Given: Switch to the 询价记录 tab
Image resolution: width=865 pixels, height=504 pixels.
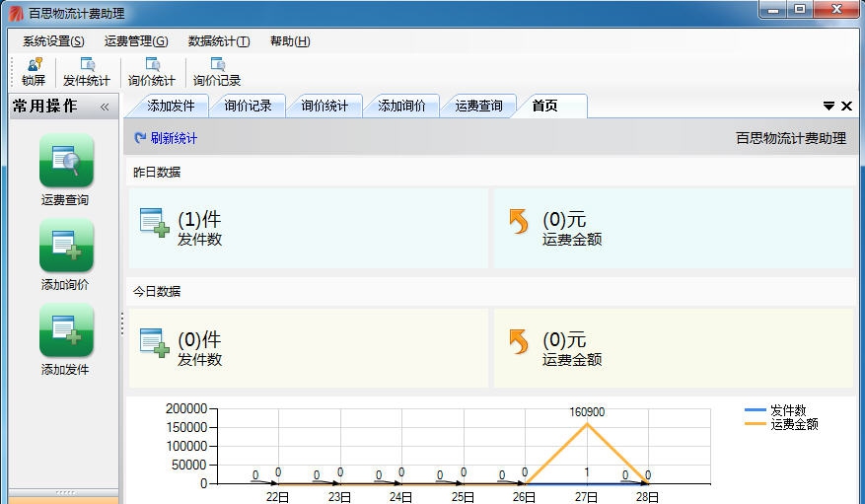Looking at the screenshot, I should (248, 106).
